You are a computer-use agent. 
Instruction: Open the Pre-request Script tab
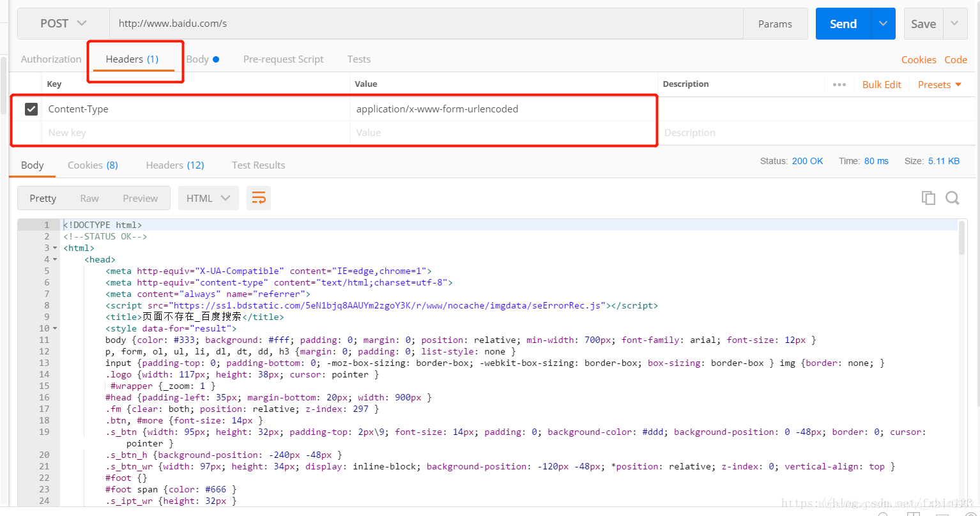(283, 59)
